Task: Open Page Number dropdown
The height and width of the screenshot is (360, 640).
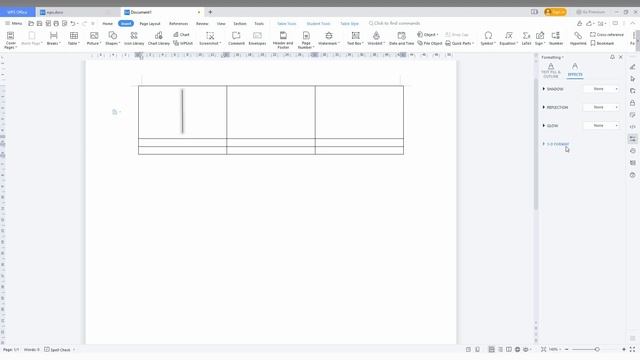Action: [x=306, y=40]
